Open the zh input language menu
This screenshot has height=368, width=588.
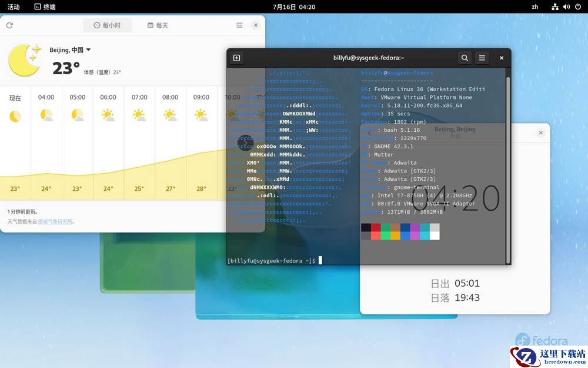(535, 6)
